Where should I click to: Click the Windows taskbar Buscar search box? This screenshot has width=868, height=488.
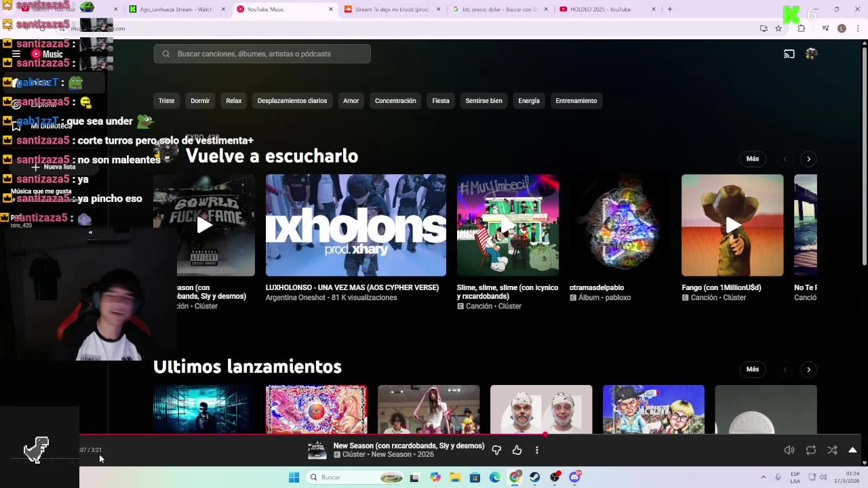point(356,478)
